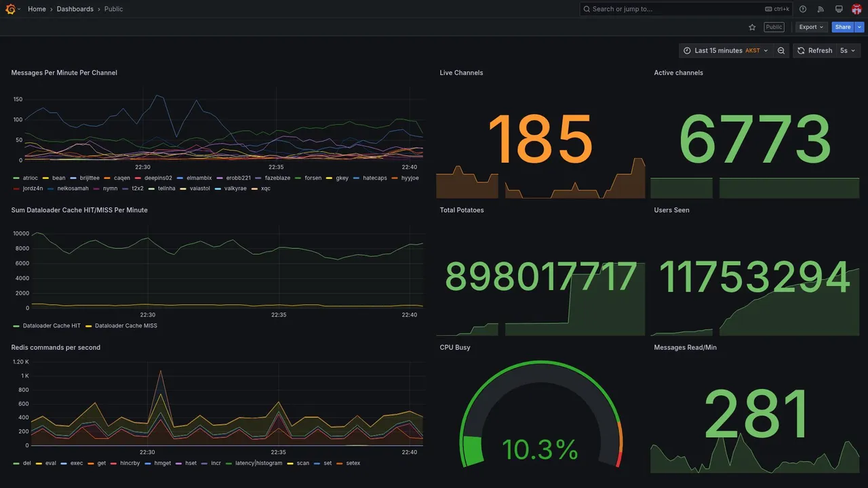Click the Public badge
Viewport: 868px width, 488px height.
coord(774,27)
